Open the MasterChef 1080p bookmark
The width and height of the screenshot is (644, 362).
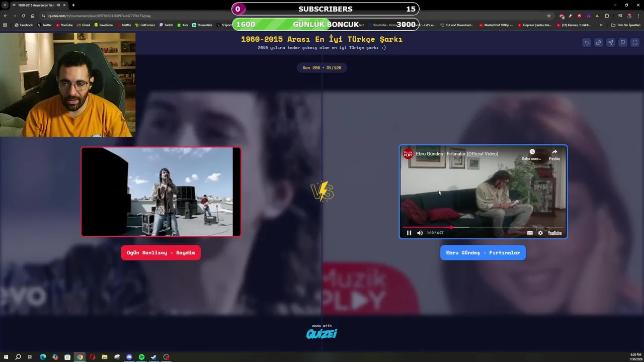pos(496,25)
